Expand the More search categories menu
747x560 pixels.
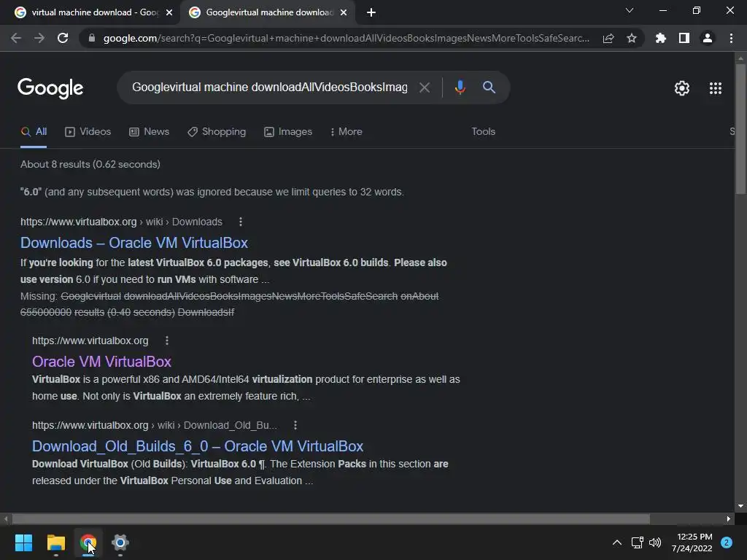pos(347,131)
